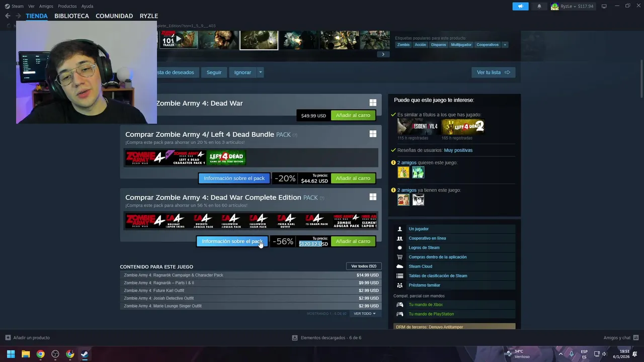Screen dimensions: 644x362
Task: Open Elementos descargados in the status bar
Action: (327, 337)
